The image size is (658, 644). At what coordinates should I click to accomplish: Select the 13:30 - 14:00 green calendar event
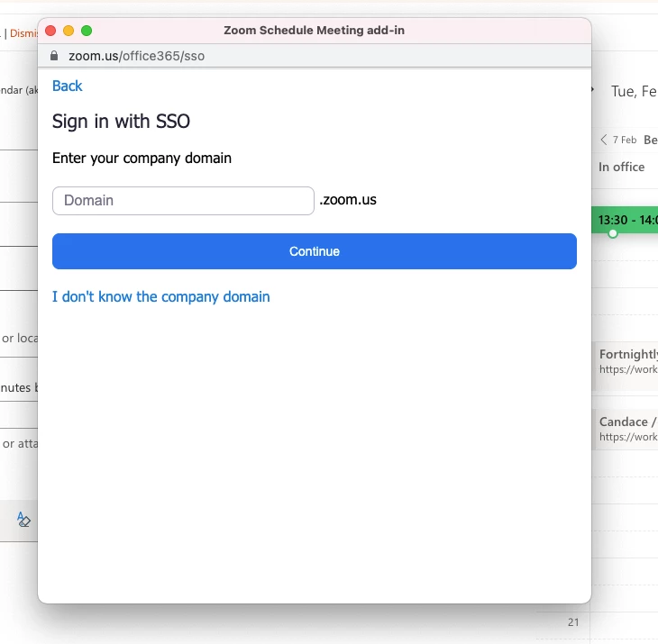click(x=625, y=220)
